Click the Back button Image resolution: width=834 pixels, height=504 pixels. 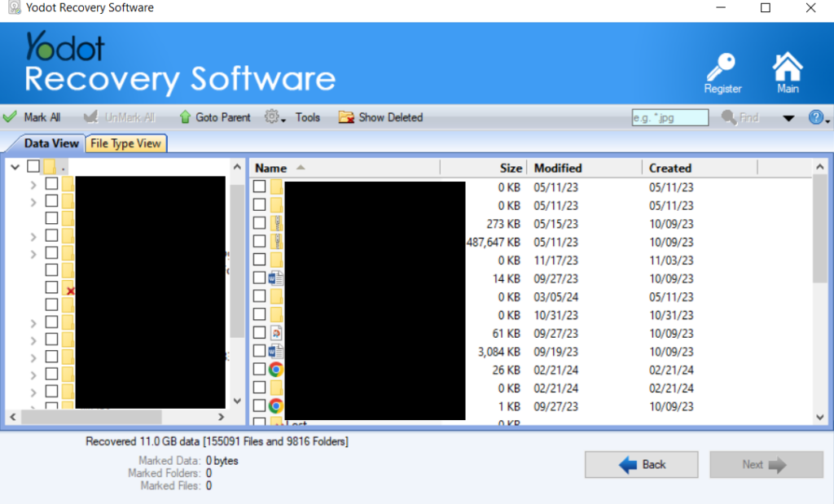(641, 464)
